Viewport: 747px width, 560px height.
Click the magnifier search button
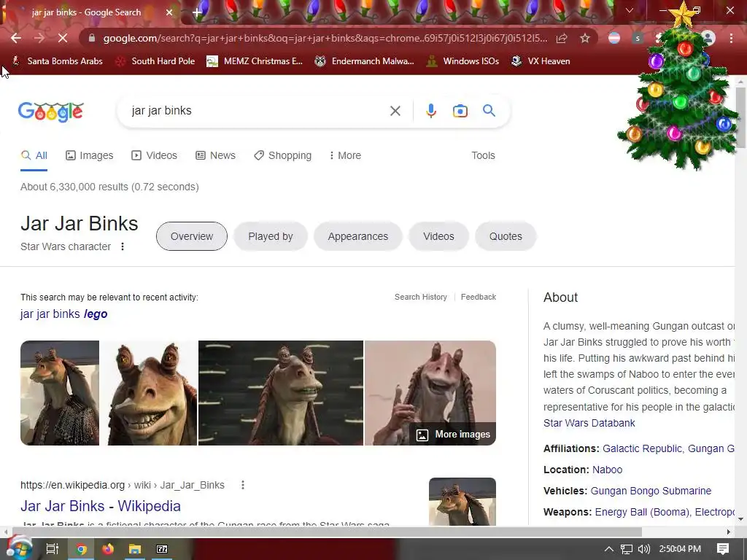[x=489, y=111]
